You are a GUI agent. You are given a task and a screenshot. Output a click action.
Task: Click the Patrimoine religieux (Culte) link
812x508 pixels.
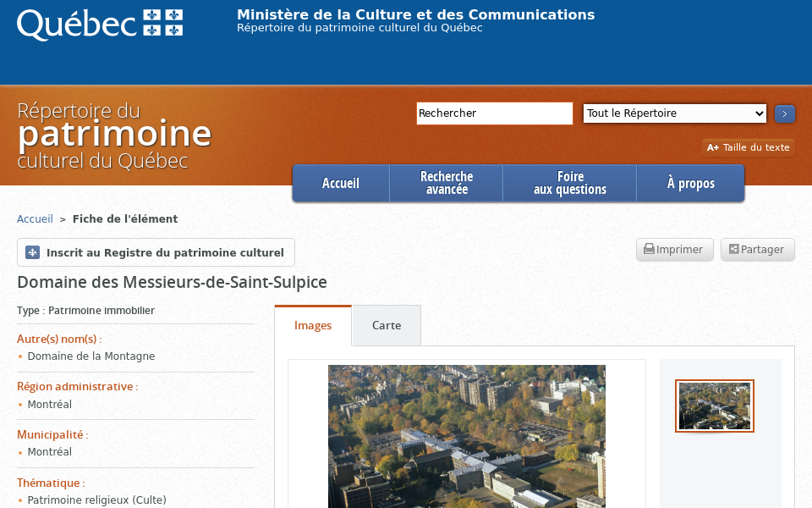click(x=96, y=500)
